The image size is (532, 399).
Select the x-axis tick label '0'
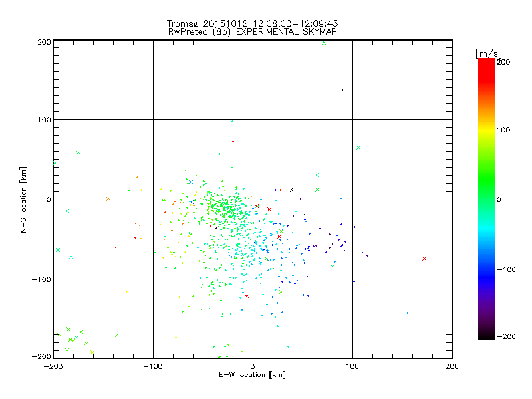point(253,366)
